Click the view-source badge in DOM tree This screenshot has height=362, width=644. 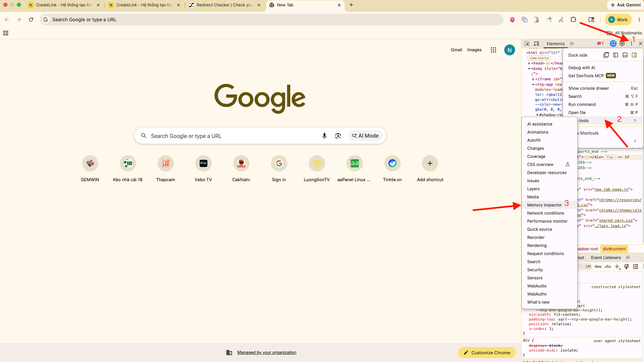[x=539, y=58]
